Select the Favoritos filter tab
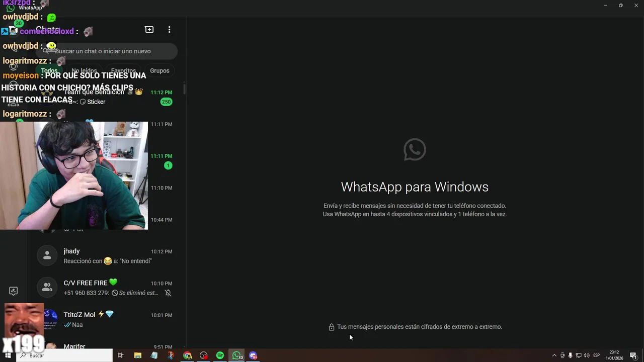Viewport: 644px width, 362px height. [123, 70]
